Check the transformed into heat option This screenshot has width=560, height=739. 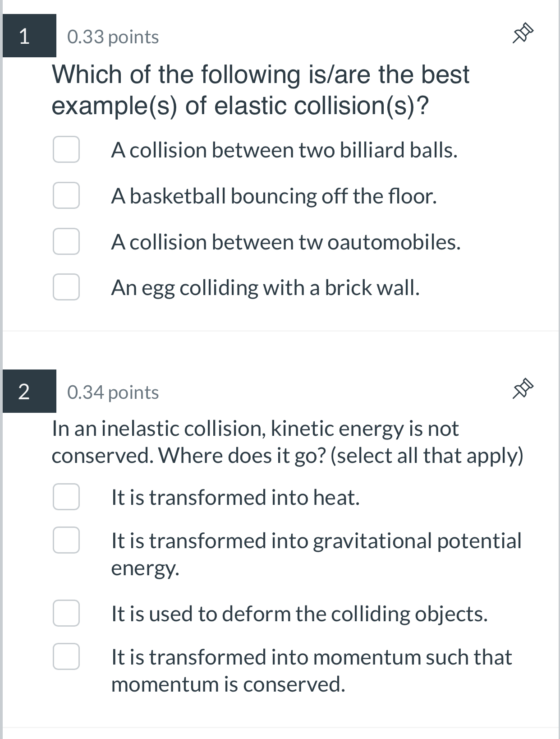(66, 497)
